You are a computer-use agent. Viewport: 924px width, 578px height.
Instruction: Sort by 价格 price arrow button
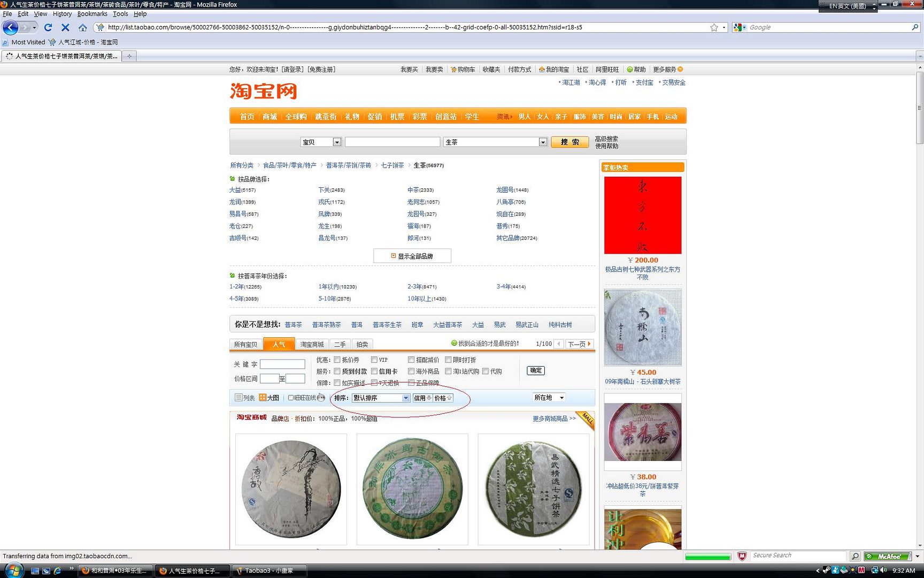point(443,398)
